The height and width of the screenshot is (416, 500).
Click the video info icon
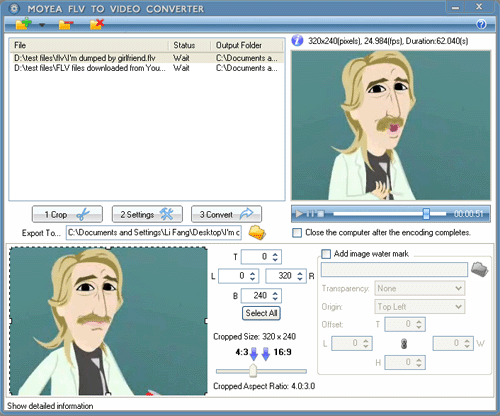click(x=297, y=41)
